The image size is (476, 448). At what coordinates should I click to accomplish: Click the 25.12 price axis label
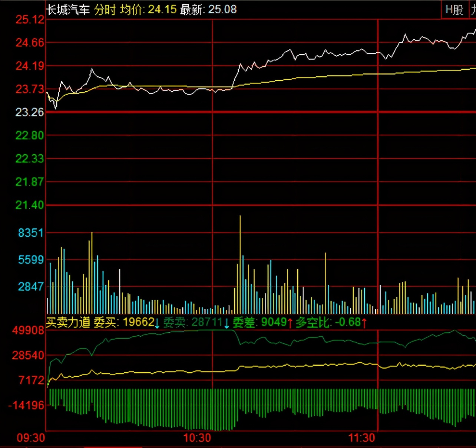coord(30,20)
